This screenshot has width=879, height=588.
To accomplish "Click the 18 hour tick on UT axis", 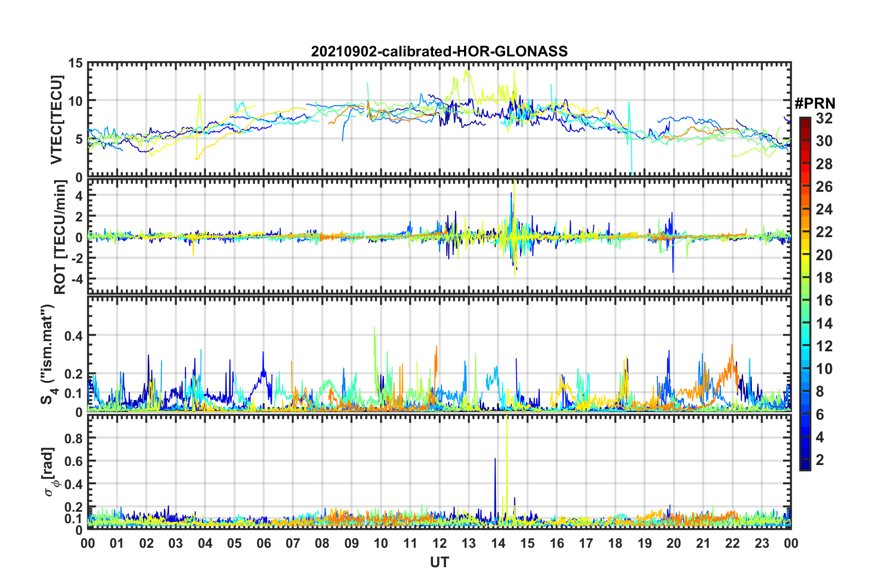I will tap(615, 543).
